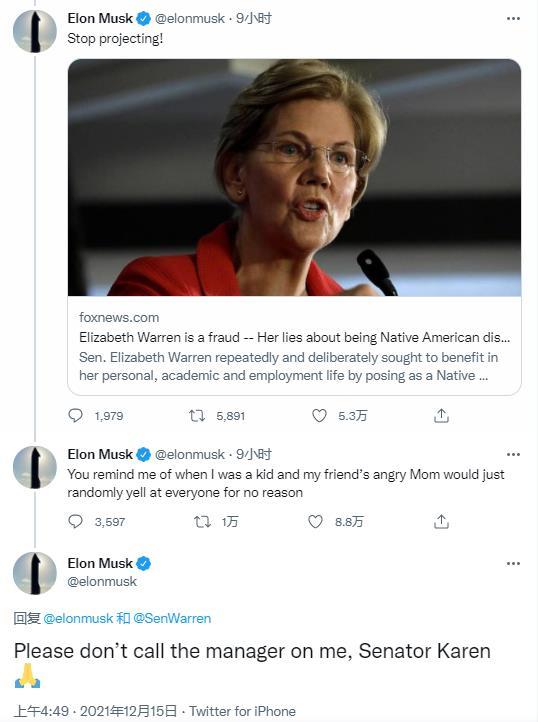This screenshot has height=722, width=538.
Task: Open the @elonmusk mention in reply line
Action: [x=78, y=618]
